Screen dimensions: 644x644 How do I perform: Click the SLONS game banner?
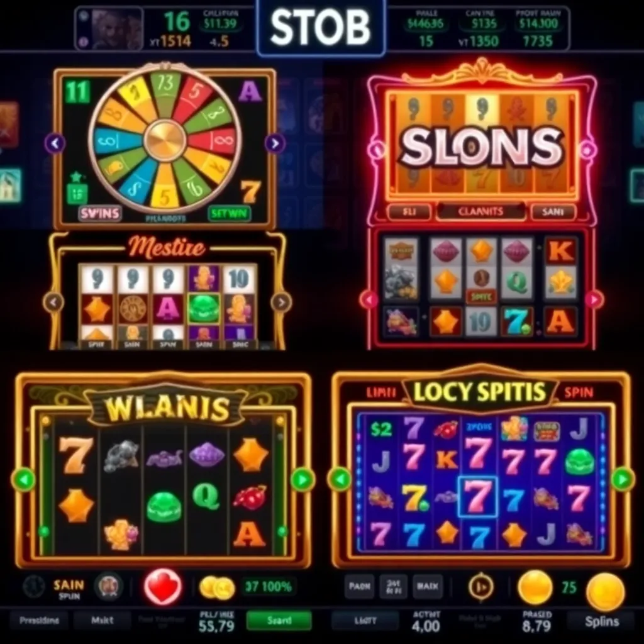click(x=481, y=146)
